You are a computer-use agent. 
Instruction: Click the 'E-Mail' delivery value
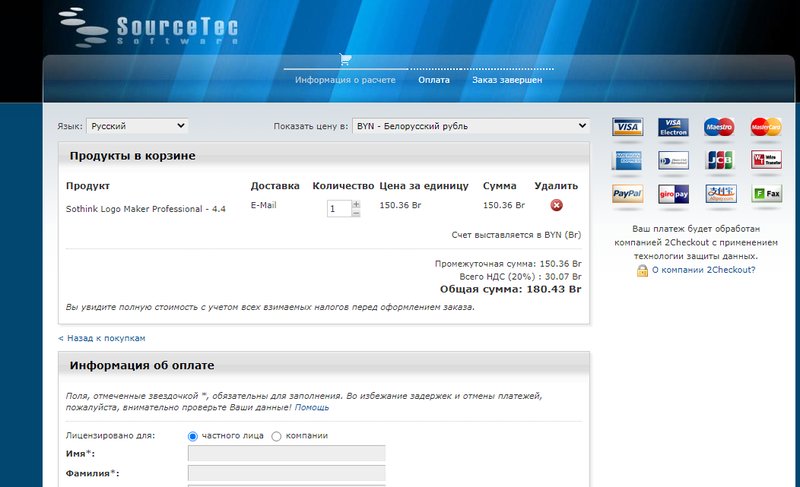(x=263, y=205)
